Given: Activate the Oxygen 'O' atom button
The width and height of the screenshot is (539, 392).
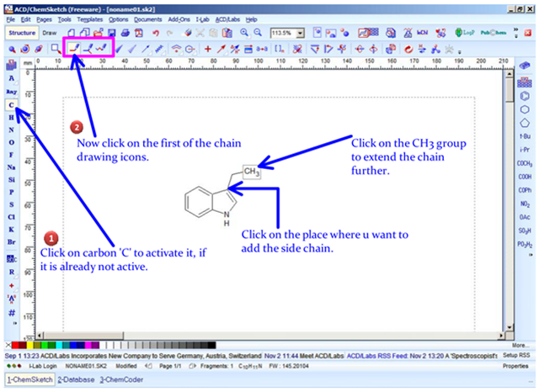Looking at the screenshot, I should [x=11, y=142].
